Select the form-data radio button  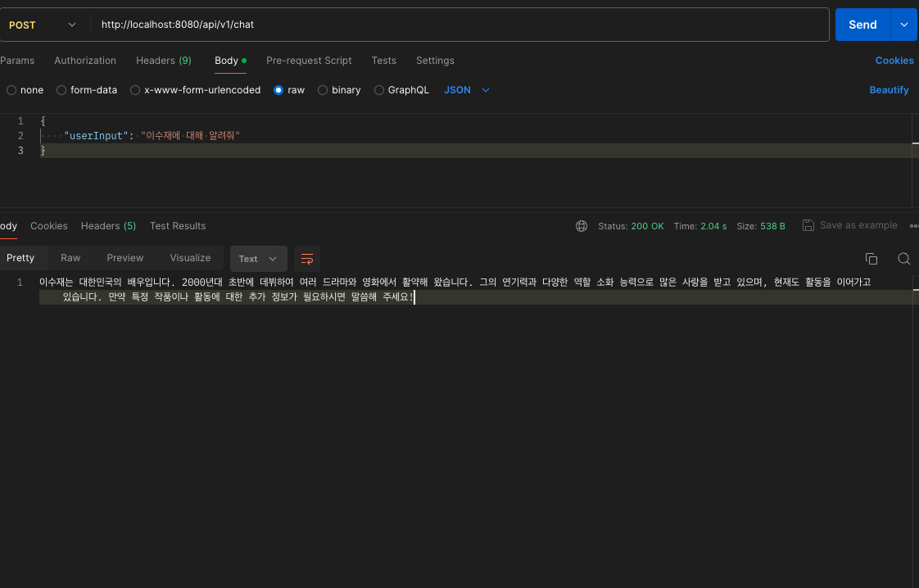(x=61, y=90)
